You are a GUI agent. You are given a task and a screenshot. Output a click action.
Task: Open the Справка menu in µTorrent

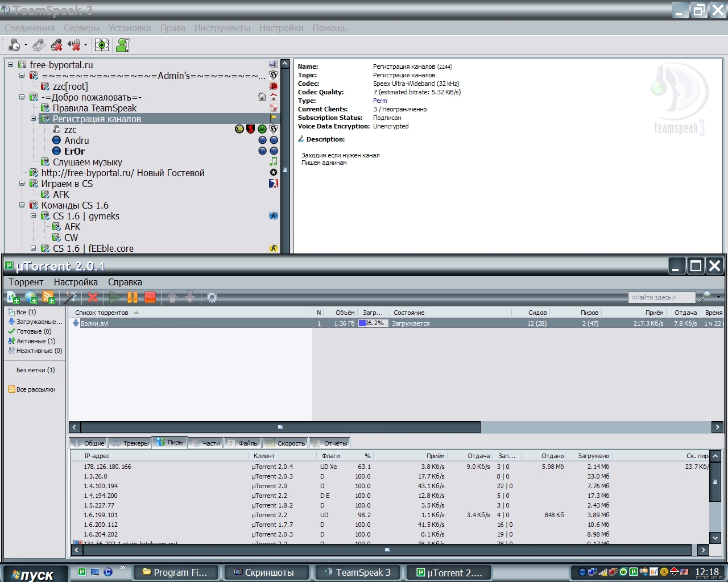tap(125, 282)
